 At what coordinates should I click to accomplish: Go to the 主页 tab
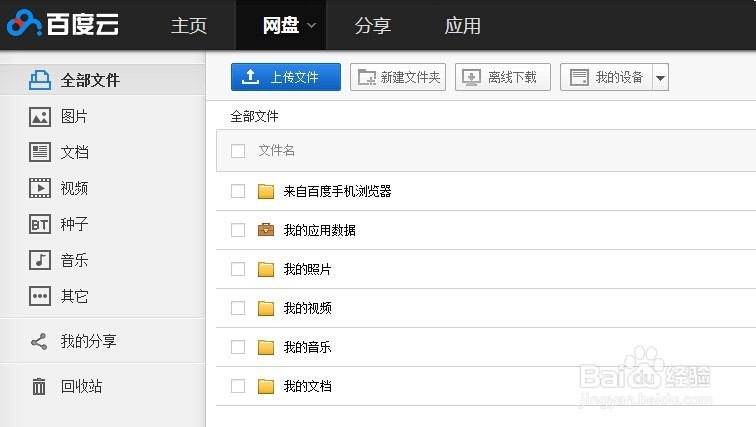click(x=189, y=26)
